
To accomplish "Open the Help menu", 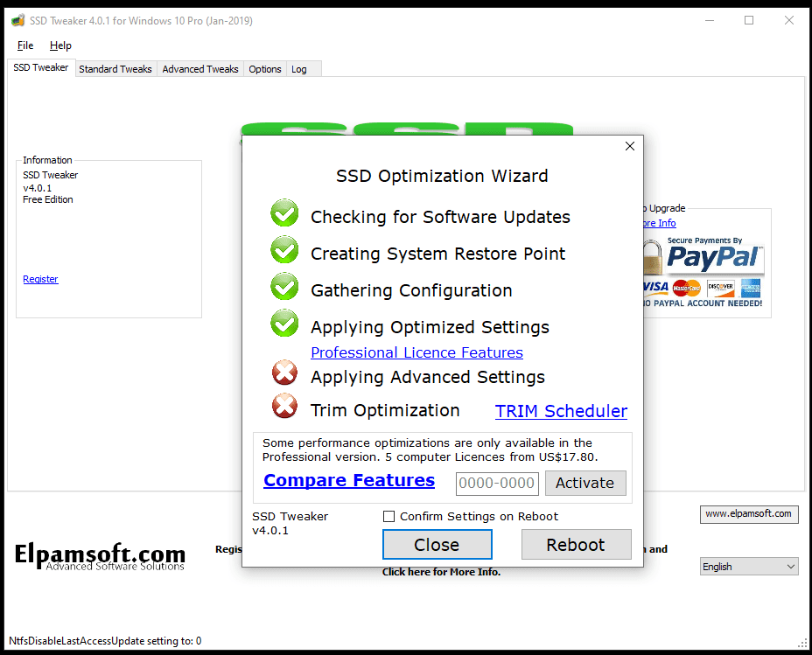I will click(60, 45).
